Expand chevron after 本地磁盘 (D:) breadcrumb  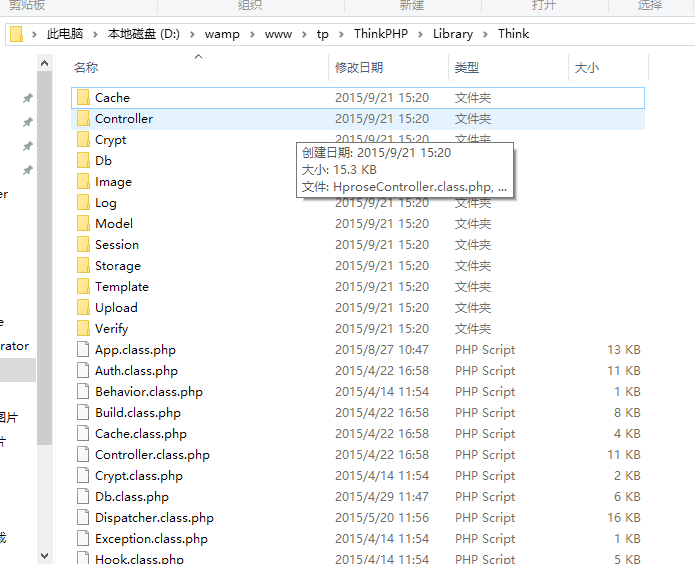pyautogui.click(x=192, y=34)
